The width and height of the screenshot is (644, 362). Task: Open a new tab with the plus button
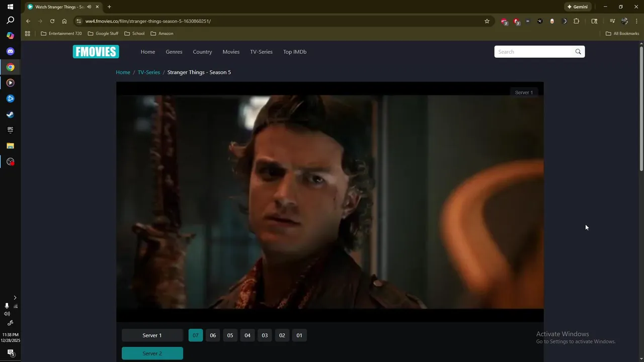[x=109, y=7]
